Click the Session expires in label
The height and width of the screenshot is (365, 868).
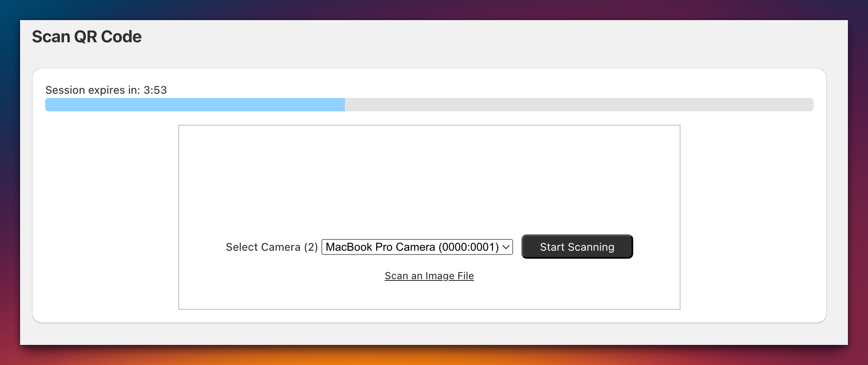(x=92, y=90)
